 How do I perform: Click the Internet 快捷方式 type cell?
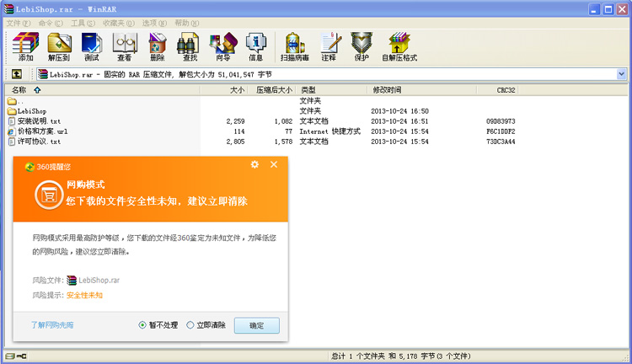click(329, 131)
